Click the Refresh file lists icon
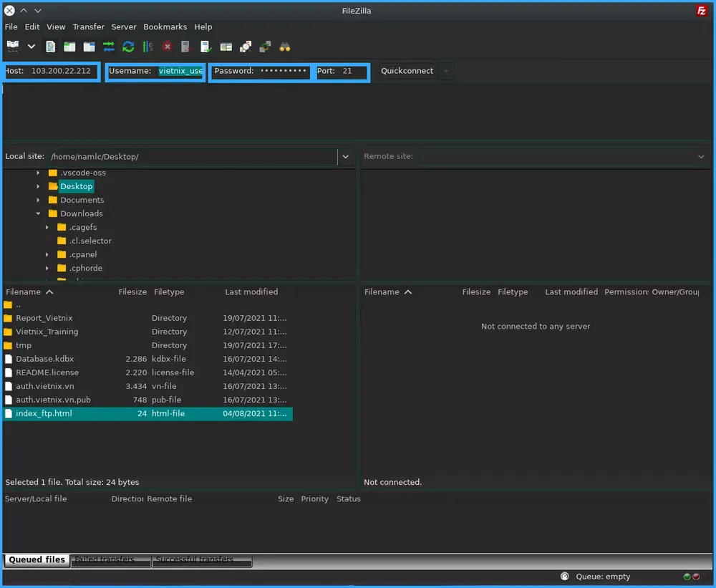The image size is (716, 588). pos(128,47)
